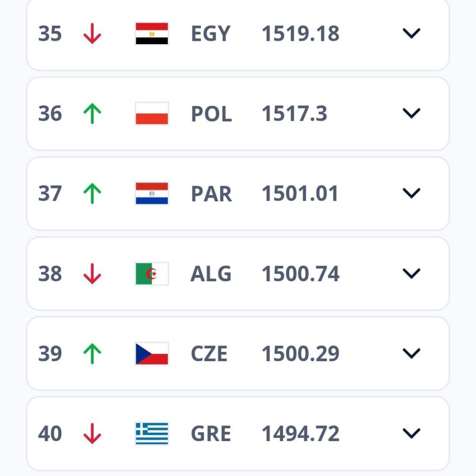Click the Algeria flag icon

(152, 274)
